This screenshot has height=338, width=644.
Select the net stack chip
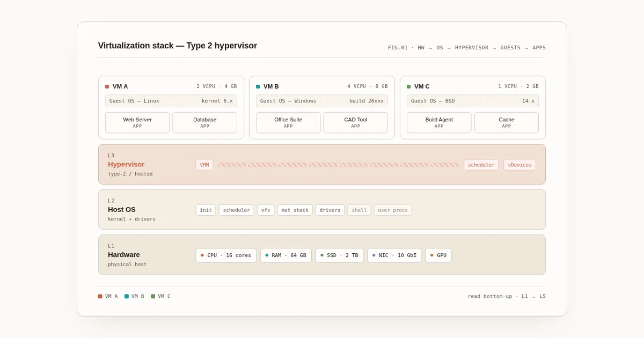pyautogui.click(x=295, y=210)
